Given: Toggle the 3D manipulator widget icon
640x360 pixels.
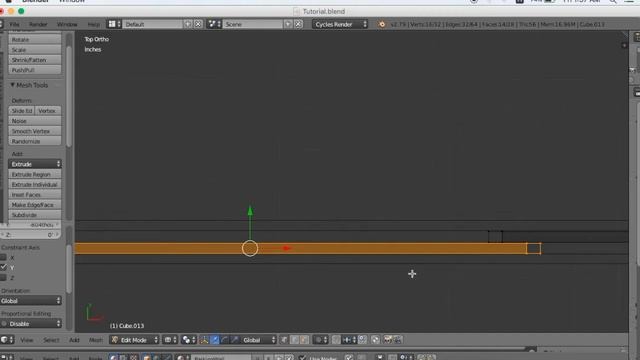Looking at the screenshot, I should (x=204, y=340).
